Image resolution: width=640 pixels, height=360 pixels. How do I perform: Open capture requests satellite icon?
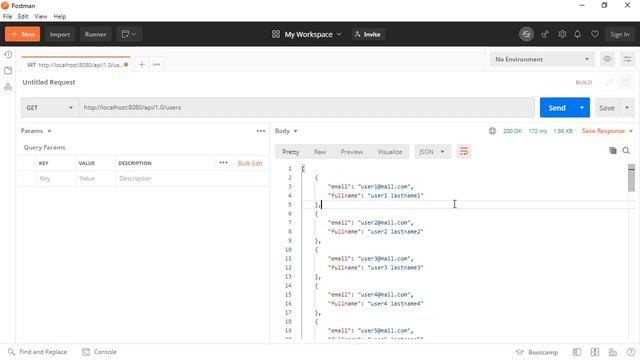point(545,34)
